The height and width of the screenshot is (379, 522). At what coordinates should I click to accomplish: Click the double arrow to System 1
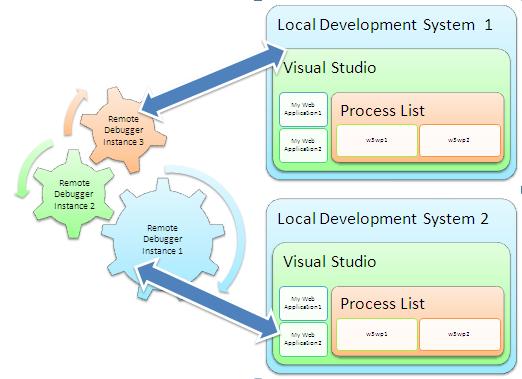213,80
